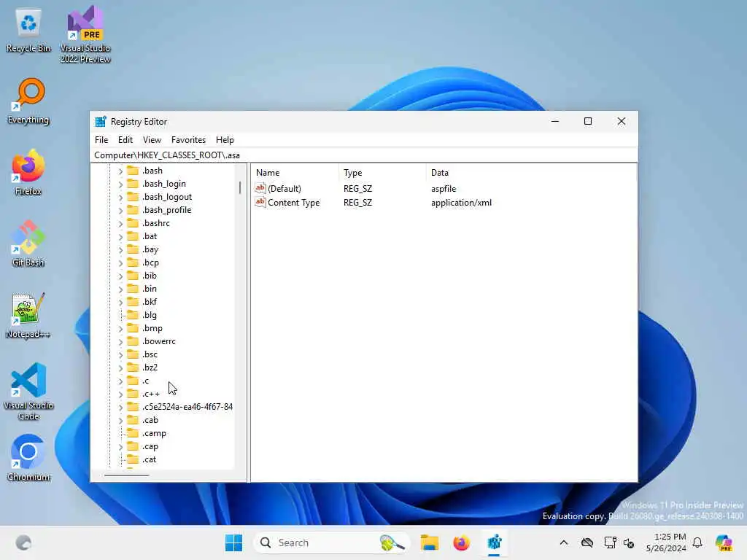Launch Chromium from the desktop
Screen dimensions: 747x560
click(28, 458)
